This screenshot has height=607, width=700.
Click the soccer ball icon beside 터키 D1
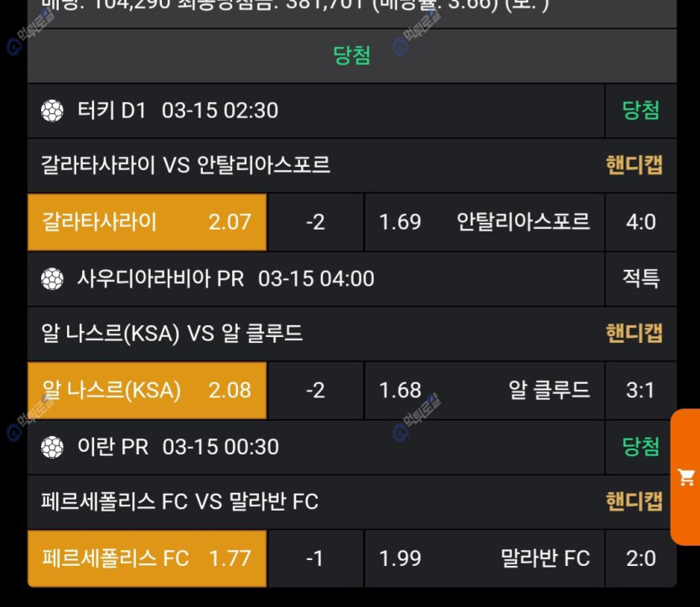52,111
